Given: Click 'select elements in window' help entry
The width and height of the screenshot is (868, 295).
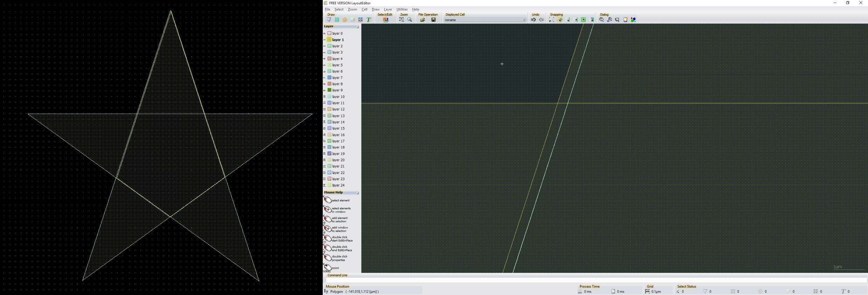Looking at the screenshot, I should [337, 210].
